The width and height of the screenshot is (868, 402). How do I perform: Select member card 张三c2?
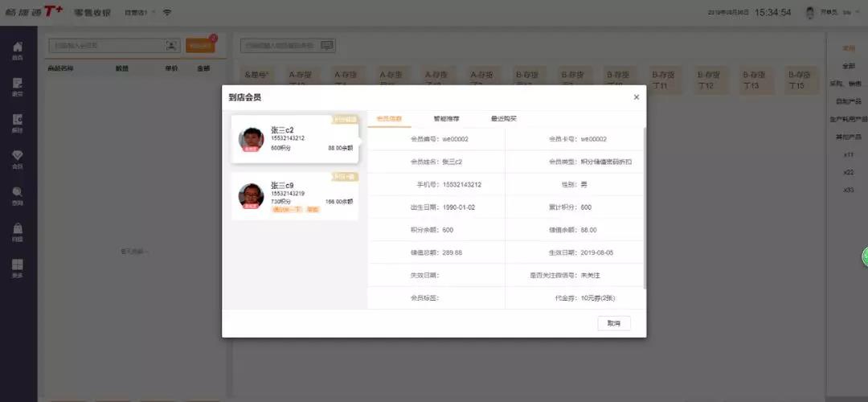tap(295, 138)
